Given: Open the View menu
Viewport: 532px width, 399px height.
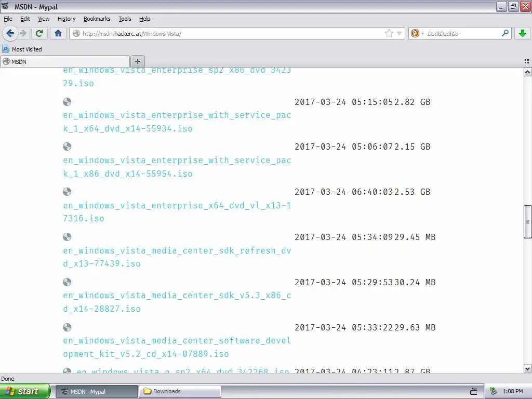Looking at the screenshot, I should [x=44, y=19].
